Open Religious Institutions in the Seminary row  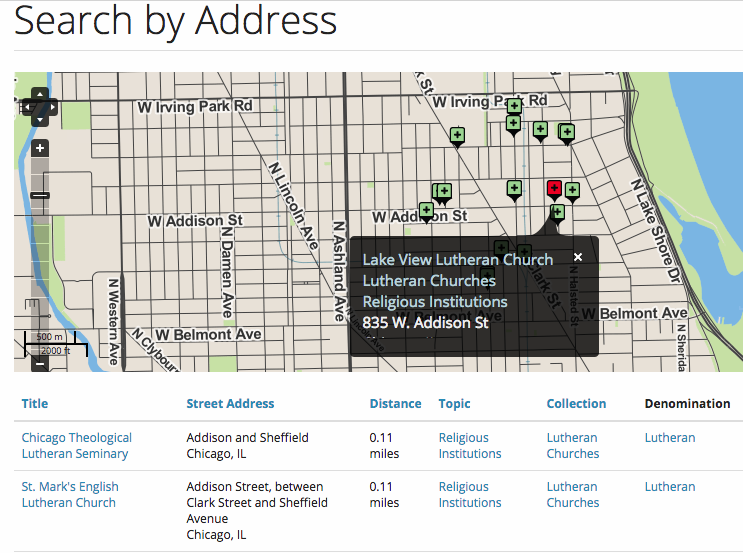(470, 445)
